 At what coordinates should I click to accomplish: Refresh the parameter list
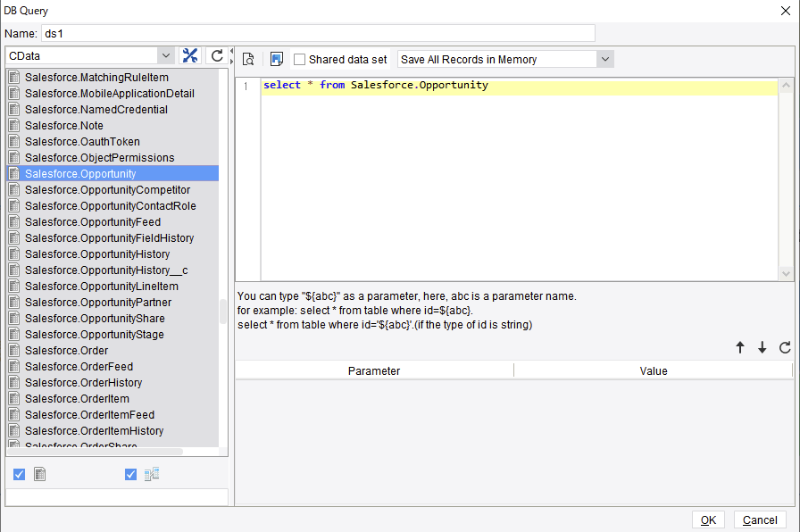click(785, 348)
